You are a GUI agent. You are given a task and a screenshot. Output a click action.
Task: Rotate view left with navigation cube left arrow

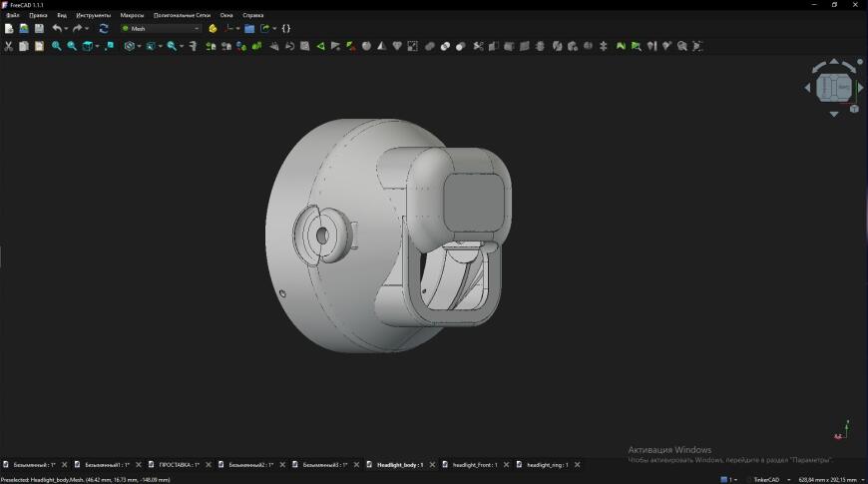click(807, 88)
